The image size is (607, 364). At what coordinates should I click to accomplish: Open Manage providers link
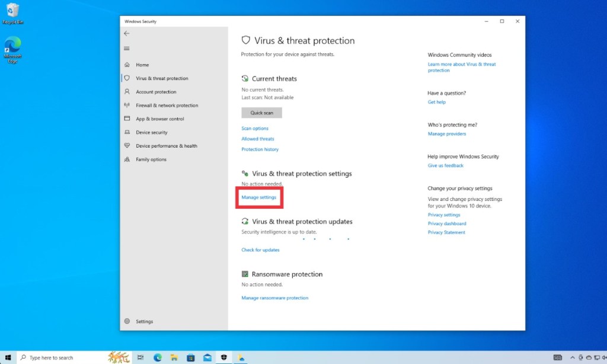(447, 134)
